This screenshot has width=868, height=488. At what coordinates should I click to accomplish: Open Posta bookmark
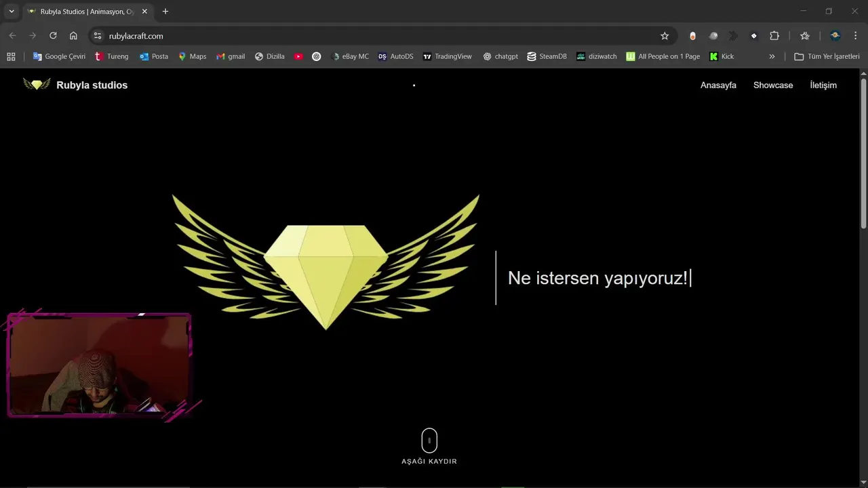(154, 56)
